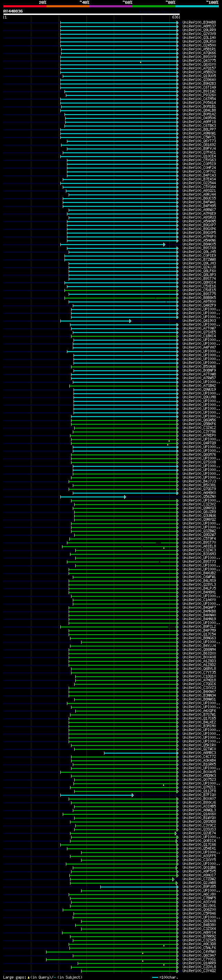Select the AV440836 query name
The height and width of the screenshot is (980, 222).
pyautogui.click(x=13, y=11)
